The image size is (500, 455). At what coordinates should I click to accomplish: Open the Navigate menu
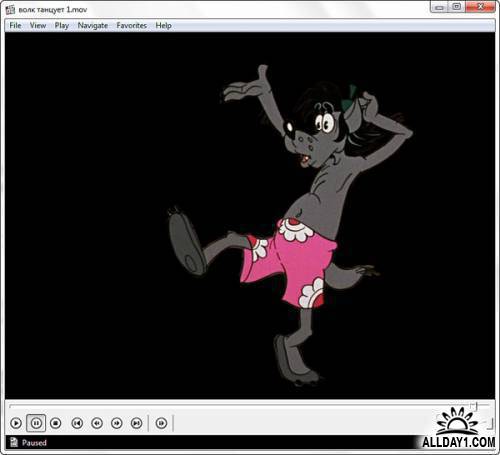(93, 25)
